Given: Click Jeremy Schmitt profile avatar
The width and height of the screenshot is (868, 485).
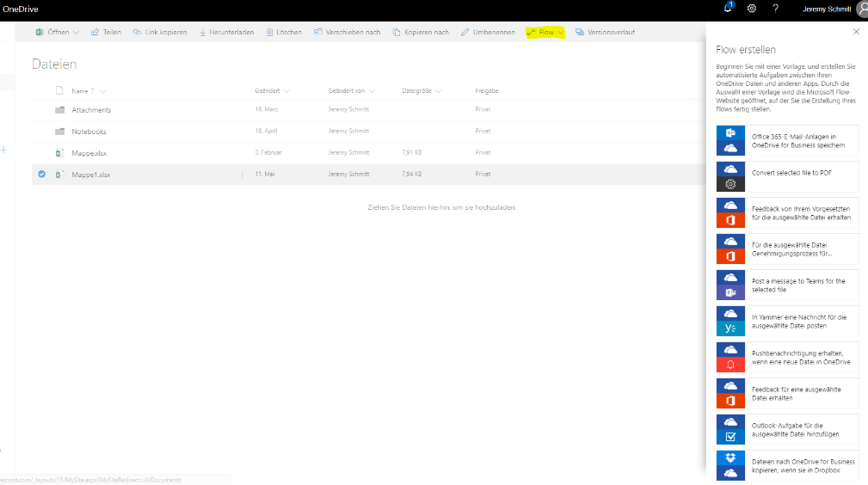Looking at the screenshot, I should pyautogui.click(x=861, y=9).
